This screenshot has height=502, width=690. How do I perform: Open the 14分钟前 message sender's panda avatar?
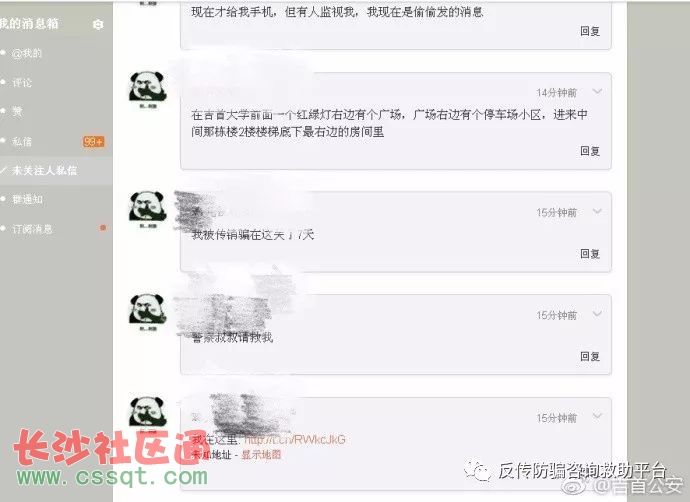pos(147,90)
